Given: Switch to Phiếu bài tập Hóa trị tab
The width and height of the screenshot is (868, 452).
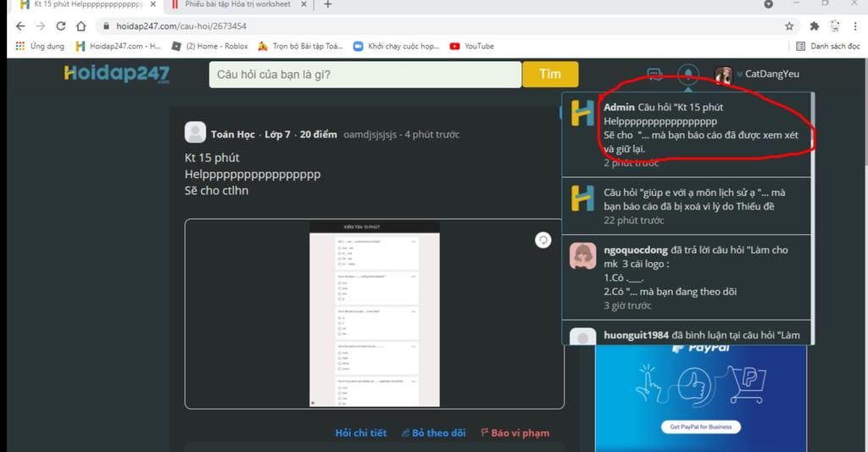Looking at the screenshot, I should pos(238,4).
